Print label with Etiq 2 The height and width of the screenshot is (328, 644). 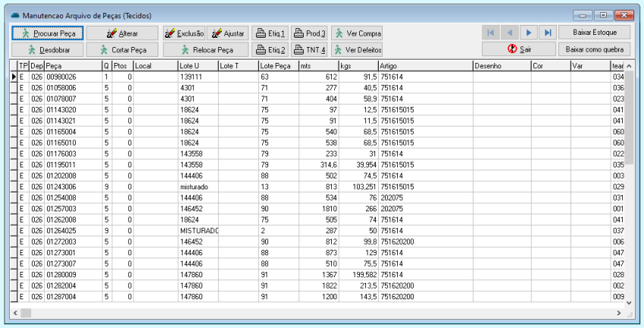tap(268, 49)
